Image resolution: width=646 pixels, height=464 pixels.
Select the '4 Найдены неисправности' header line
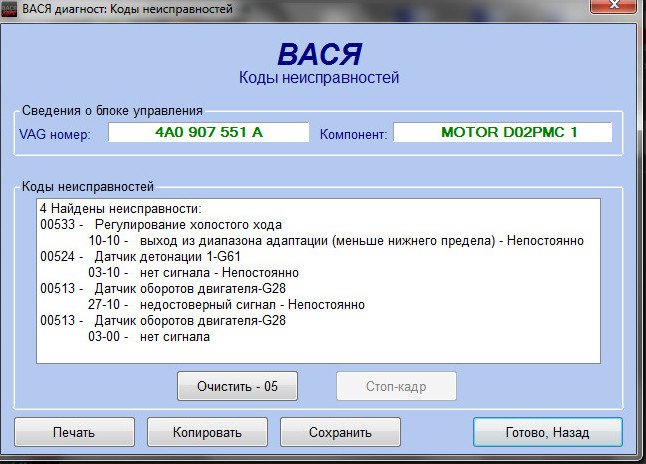[120, 209]
